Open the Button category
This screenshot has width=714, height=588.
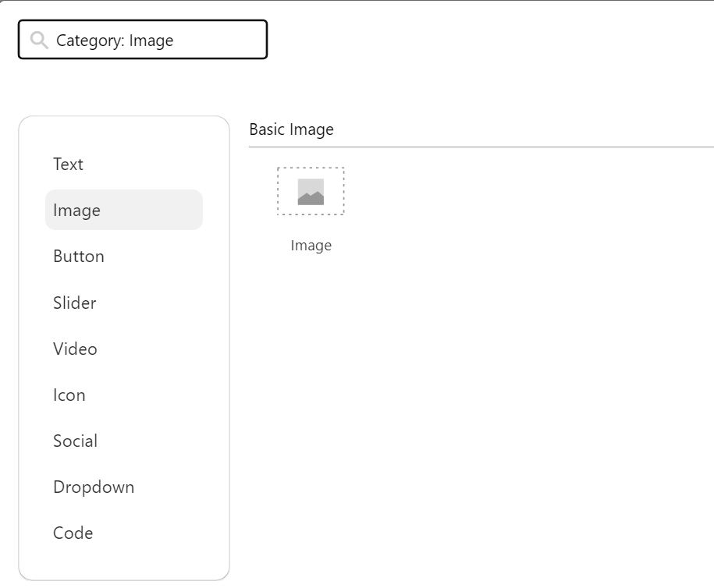pos(78,256)
